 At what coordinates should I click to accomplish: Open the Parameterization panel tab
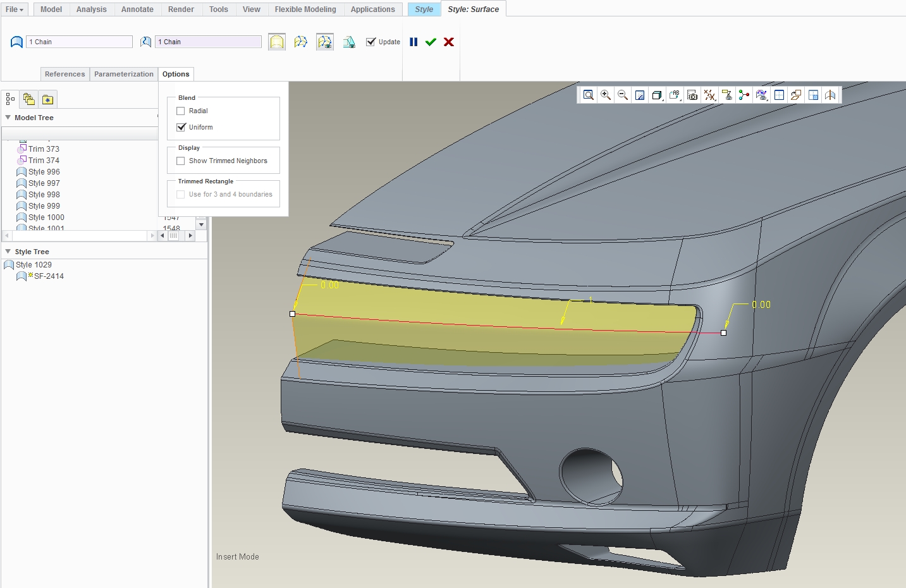(124, 74)
